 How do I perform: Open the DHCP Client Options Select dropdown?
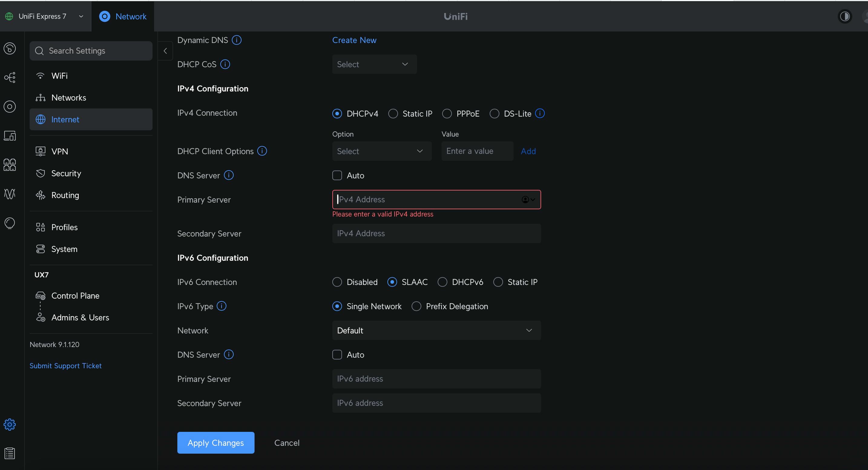[382, 151]
